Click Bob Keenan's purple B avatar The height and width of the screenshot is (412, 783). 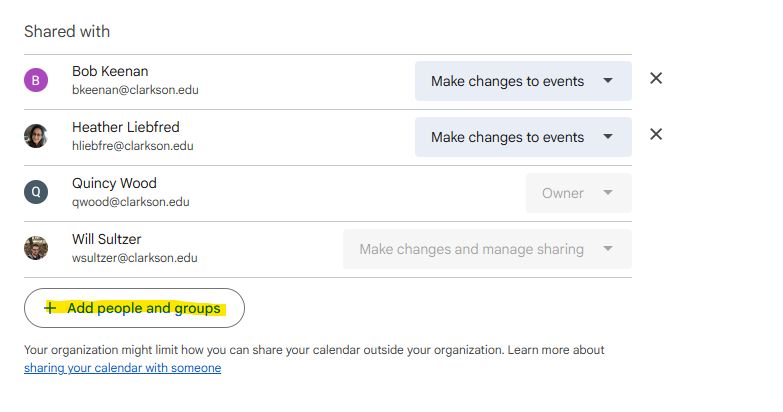(x=36, y=80)
